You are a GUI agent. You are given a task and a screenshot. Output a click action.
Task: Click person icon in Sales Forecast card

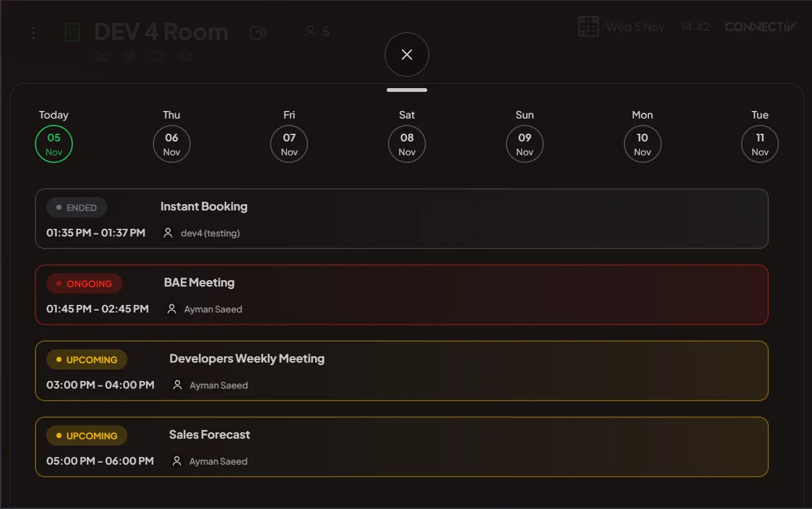point(177,461)
